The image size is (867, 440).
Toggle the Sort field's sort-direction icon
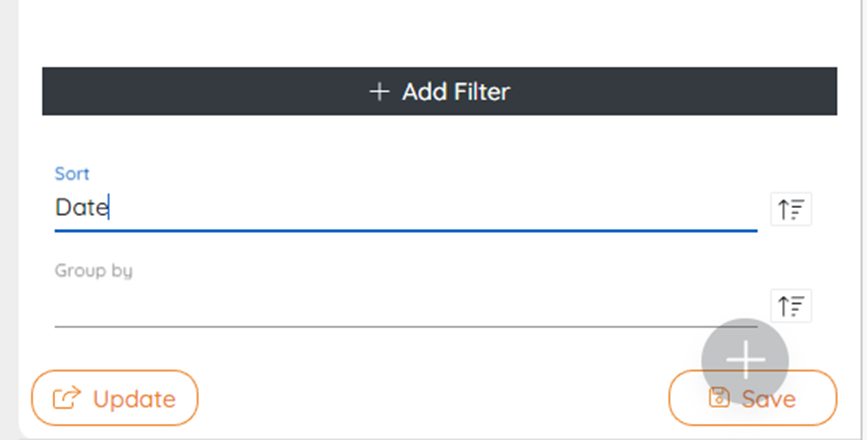(791, 209)
